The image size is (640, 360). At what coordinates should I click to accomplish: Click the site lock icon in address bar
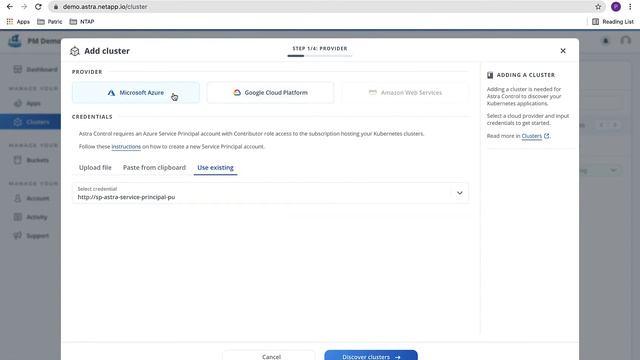[56, 7]
